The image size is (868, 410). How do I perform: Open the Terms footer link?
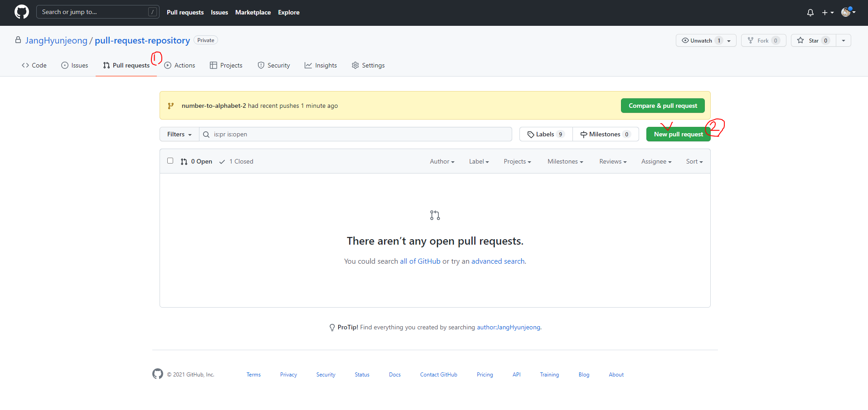253,375
